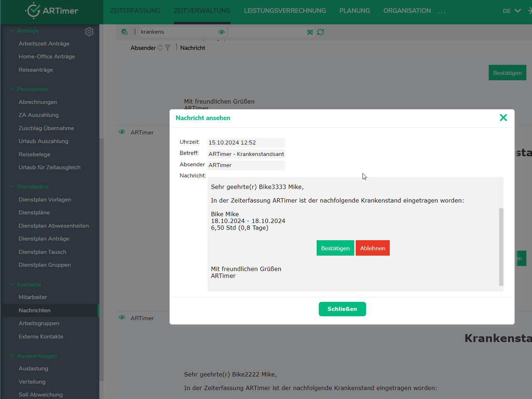The image size is (532, 399).
Task: Open the Absender column filter funnel
Action: [167, 48]
